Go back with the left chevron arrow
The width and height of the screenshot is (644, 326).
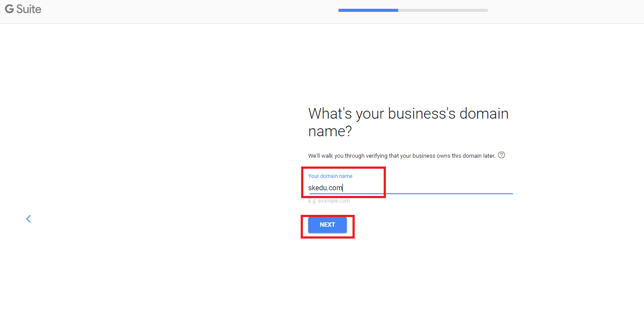point(29,219)
